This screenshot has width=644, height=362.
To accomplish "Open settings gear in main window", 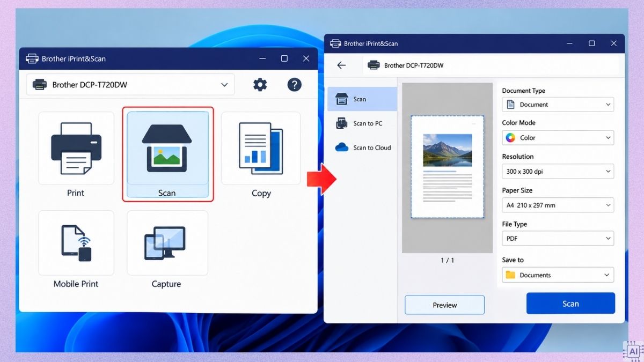I will pos(260,84).
